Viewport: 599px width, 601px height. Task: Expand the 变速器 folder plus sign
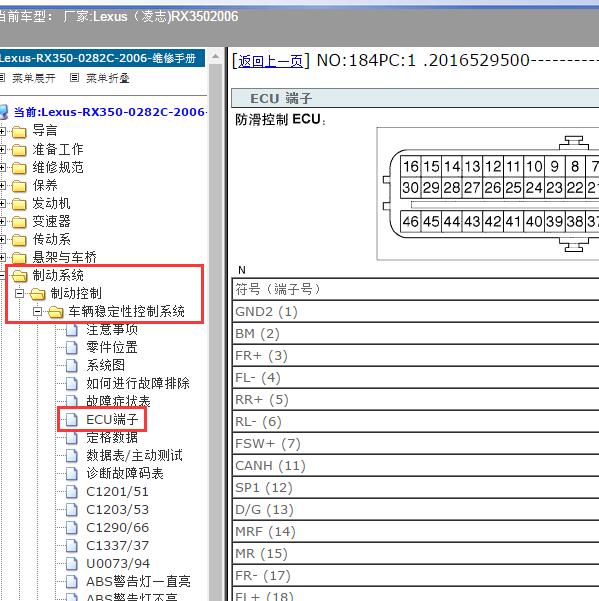point(2,222)
